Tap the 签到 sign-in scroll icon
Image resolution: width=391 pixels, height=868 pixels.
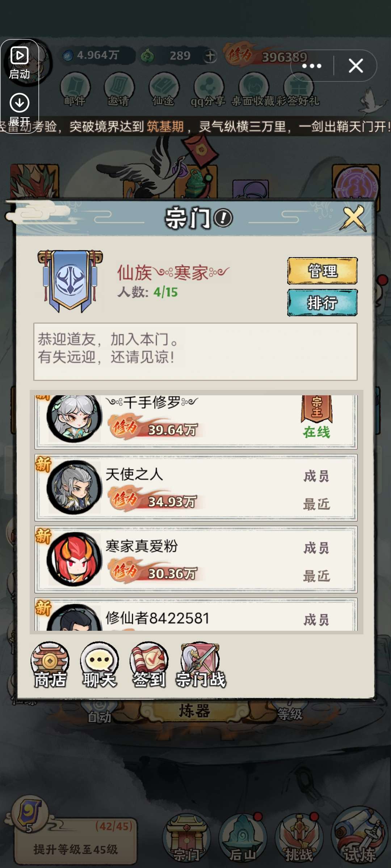pos(149,665)
